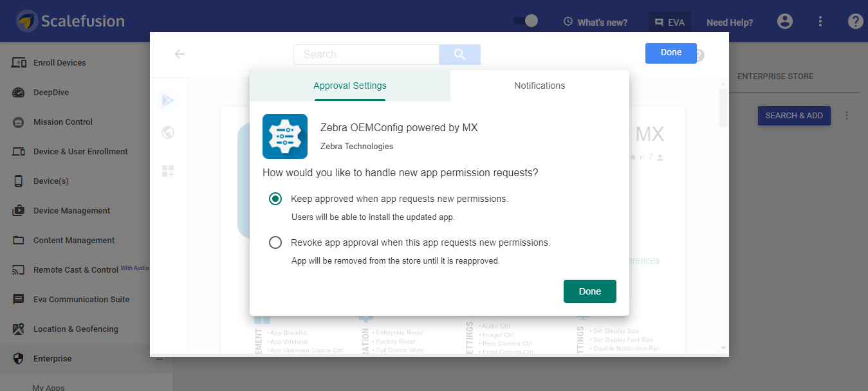Screen dimensions: 868x391
Task: Click the Location & Geofencing map icon
Action: pyautogui.click(x=19, y=329)
